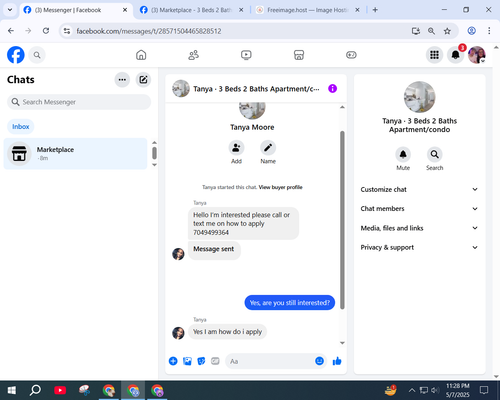This screenshot has height=400, width=500.
Task: Choose a sticker in composer
Action: pos(201,361)
